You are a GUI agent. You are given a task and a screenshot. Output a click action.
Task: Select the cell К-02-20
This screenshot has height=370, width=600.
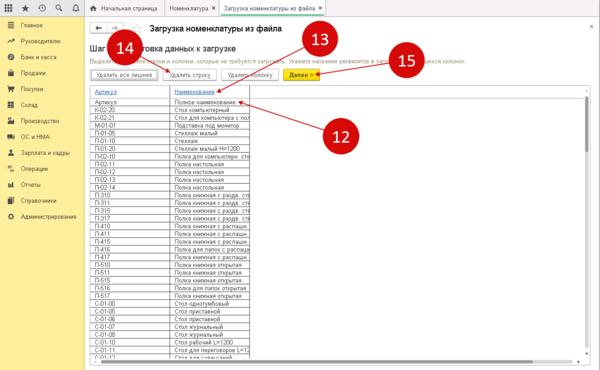130,110
